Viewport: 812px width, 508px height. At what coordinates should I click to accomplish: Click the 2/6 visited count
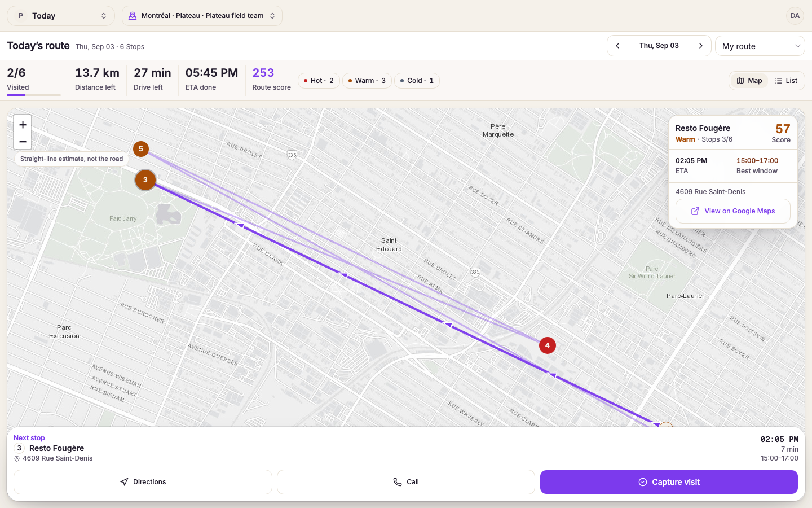[16, 73]
